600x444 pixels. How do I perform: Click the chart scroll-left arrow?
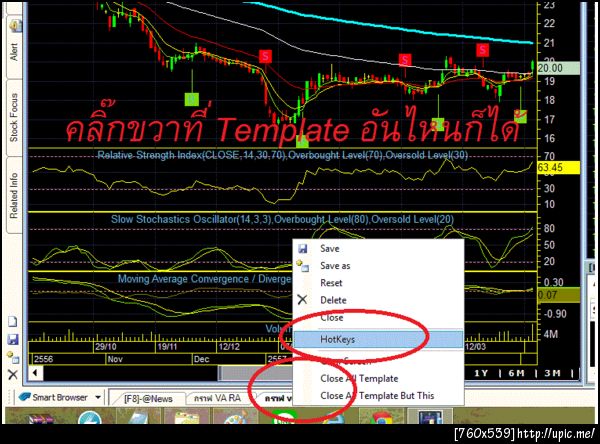click(35, 373)
